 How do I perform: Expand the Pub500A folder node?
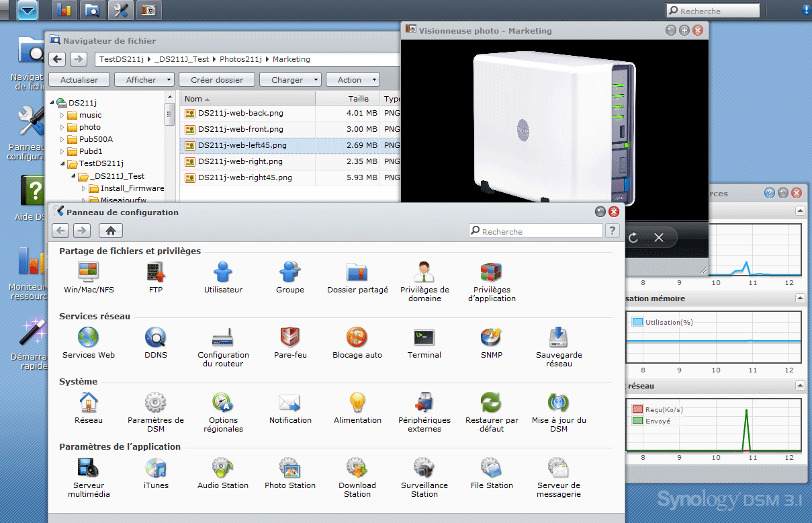62,139
